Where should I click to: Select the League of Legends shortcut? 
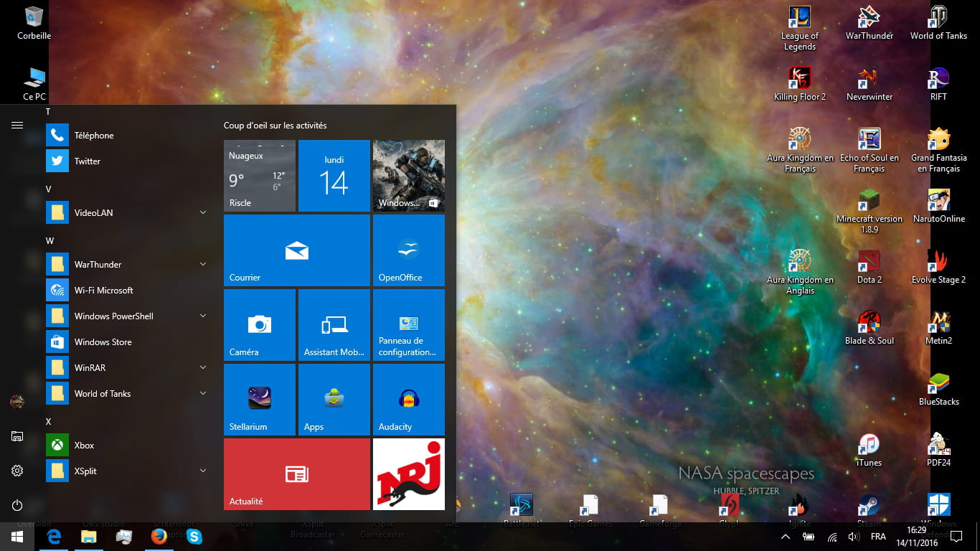point(799,28)
